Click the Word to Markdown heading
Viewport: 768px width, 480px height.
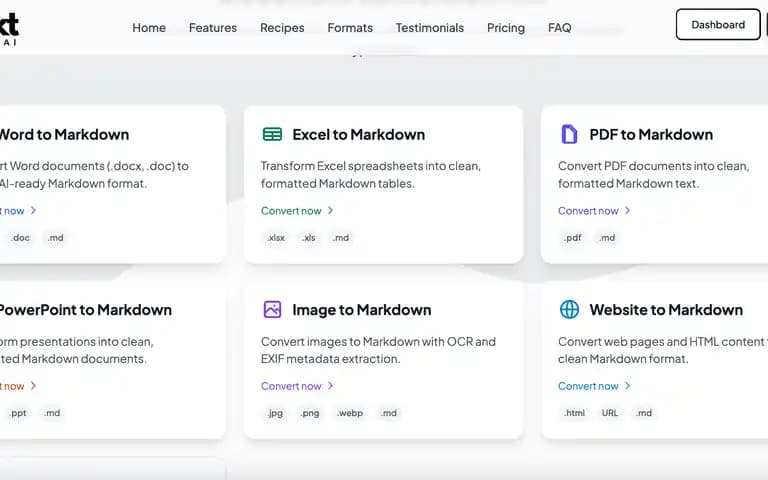pyautogui.click(x=64, y=134)
